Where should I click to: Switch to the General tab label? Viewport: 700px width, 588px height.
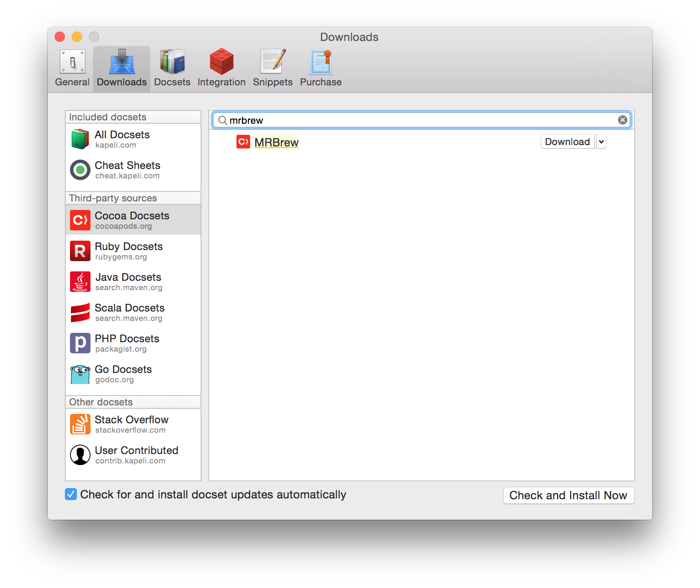click(72, 82)
